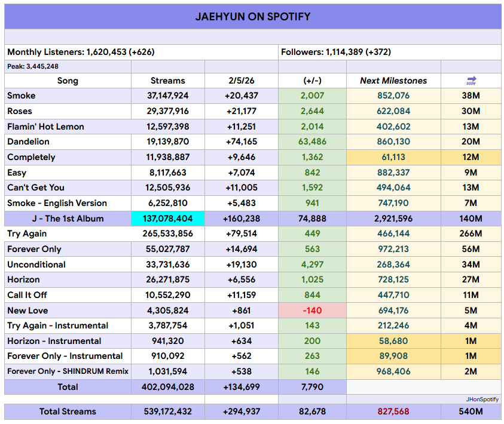The image size is (504, 424).
Task: Select the 2/5/26 date header
Action: [x=242, y=81]
